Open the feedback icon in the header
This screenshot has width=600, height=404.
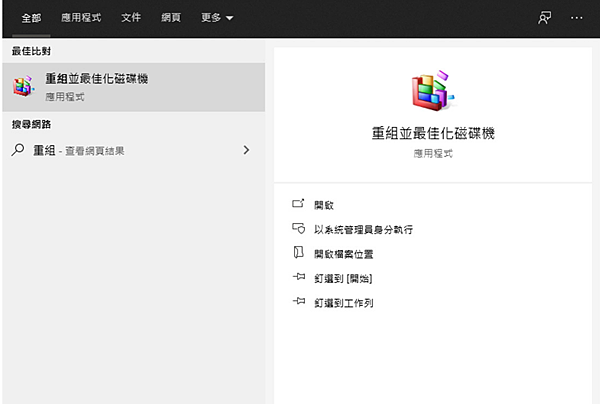[x=545, y=18]
